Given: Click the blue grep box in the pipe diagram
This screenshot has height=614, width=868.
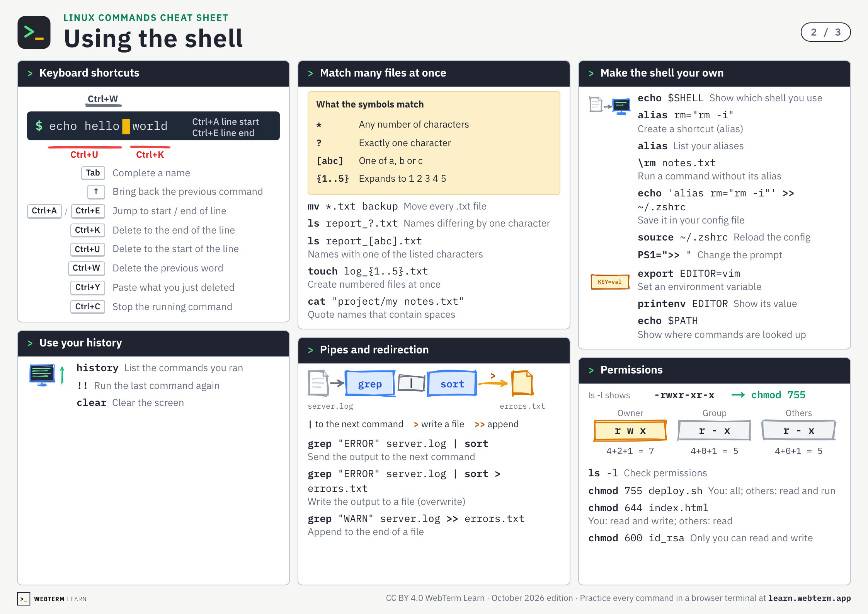Looking at the screenshot, I should 370,384.
